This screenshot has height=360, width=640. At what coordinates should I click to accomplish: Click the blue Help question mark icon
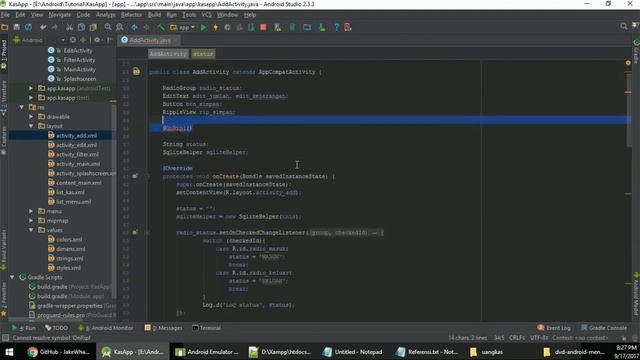pos(336,27)
